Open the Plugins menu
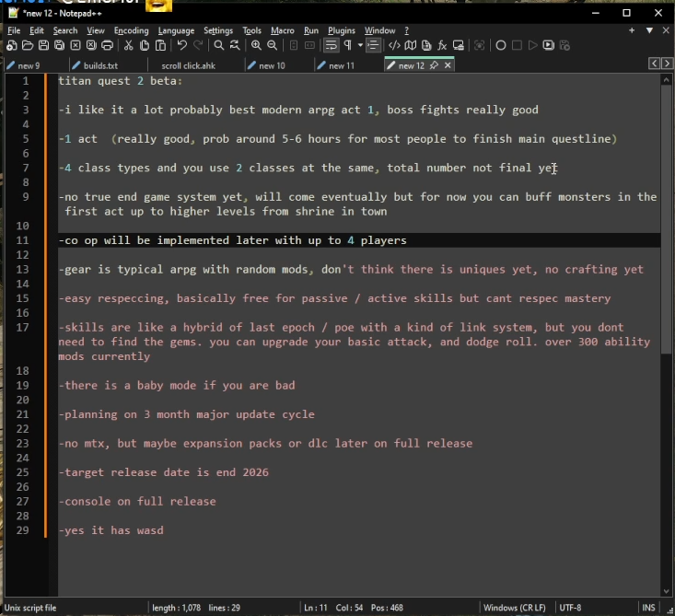 tap(342, 30)
